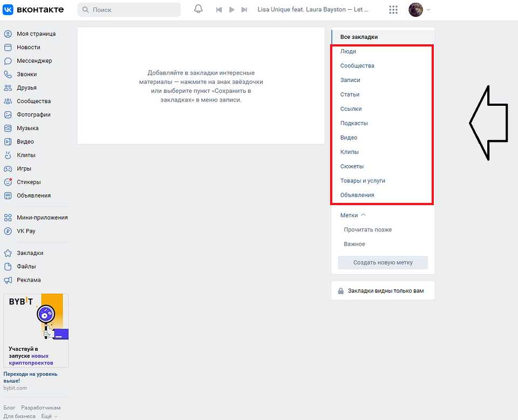Focus the Поиск search field

click(129, 10)
